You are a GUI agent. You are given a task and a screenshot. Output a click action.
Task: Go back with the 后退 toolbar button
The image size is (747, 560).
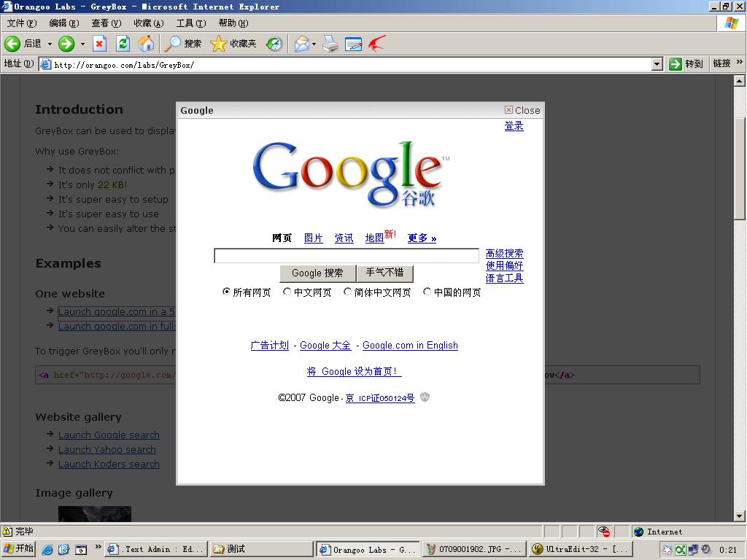coord(23,44)
